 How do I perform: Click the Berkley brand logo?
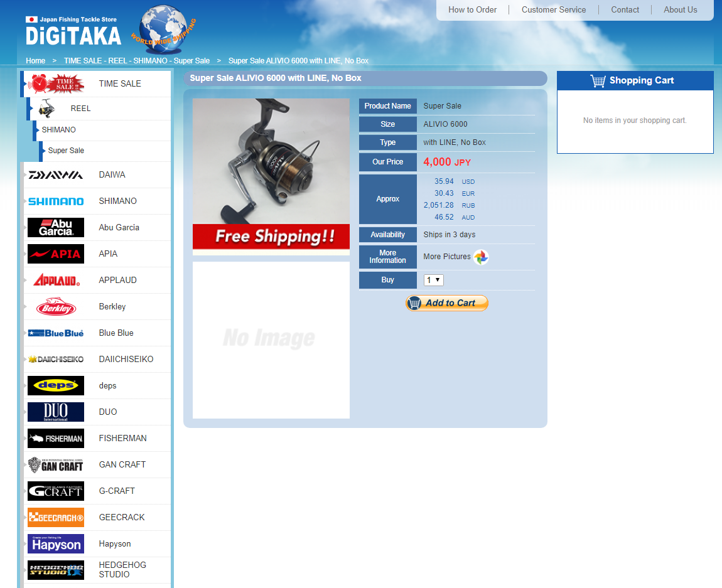click(x=56, y=306)
